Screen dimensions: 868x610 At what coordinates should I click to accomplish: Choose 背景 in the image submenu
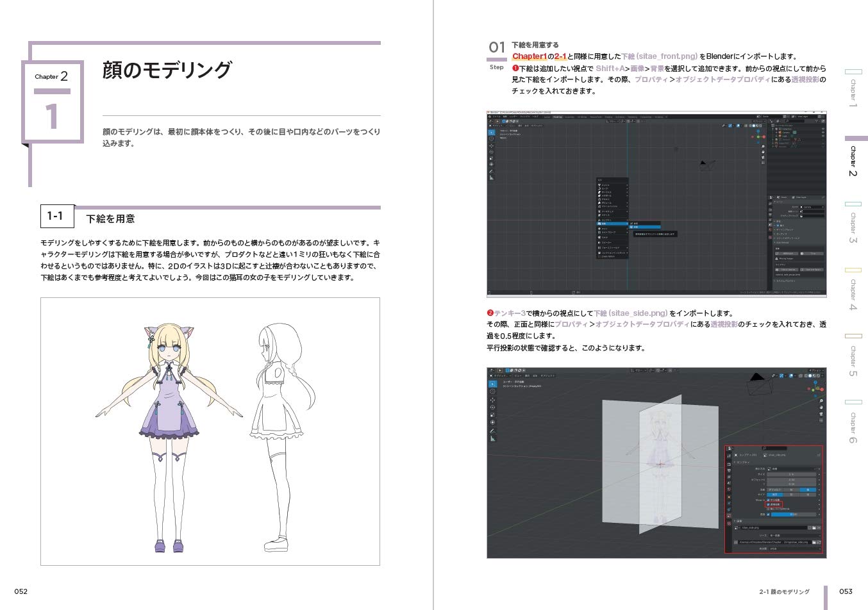[644, 227]
